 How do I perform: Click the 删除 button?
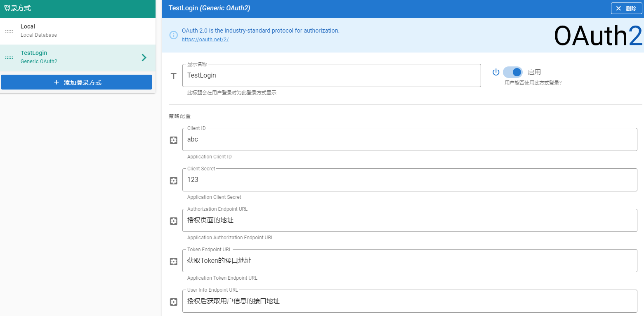pyautogui.click(x=626, y=8)
